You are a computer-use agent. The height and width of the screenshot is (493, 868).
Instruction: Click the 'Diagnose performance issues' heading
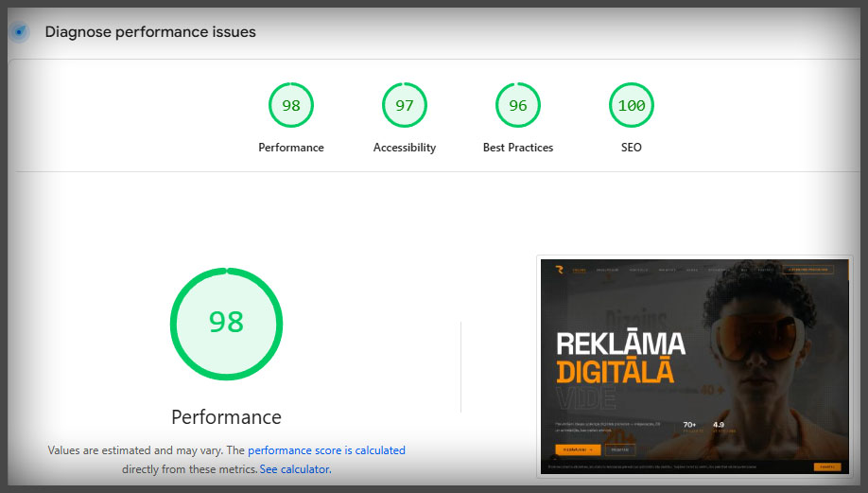click(x=150, y=32)
